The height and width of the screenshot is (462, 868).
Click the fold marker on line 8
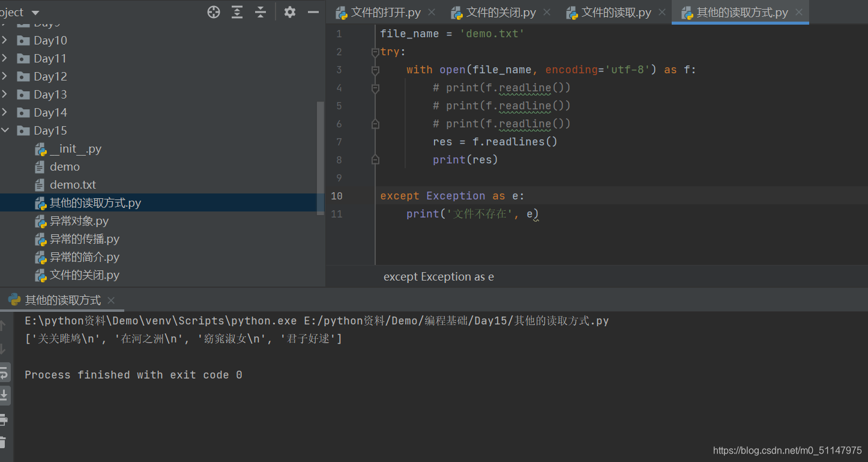point(375,160)
